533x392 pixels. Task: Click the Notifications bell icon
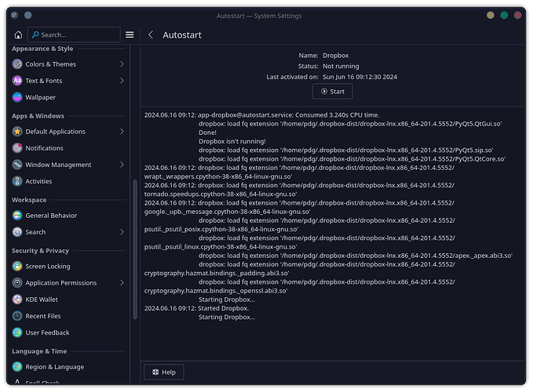click(17, 148)
